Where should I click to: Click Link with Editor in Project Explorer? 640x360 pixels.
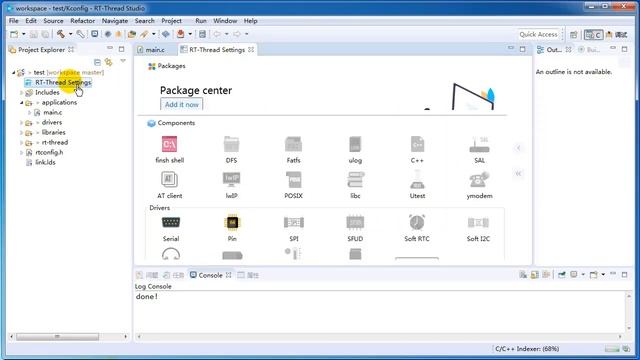[x=109, y=62]
